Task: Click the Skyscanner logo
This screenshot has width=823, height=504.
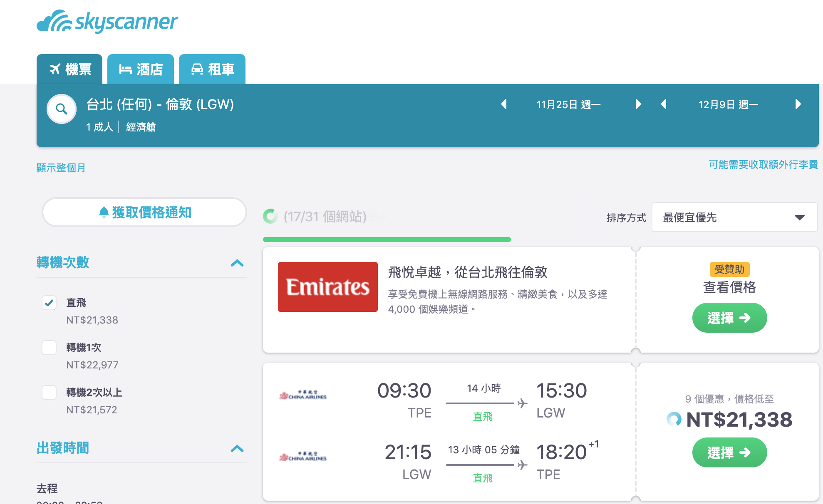Action: [107, 21]
